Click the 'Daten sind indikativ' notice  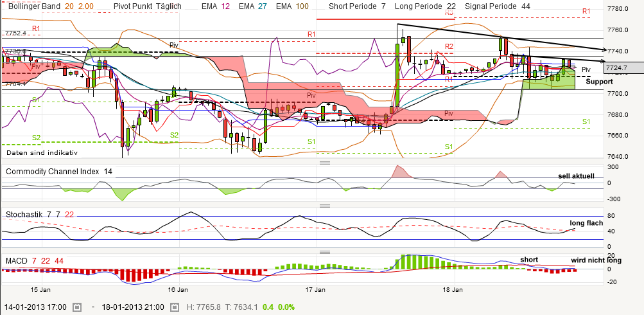pyautogui.click(x=42, y=152)
